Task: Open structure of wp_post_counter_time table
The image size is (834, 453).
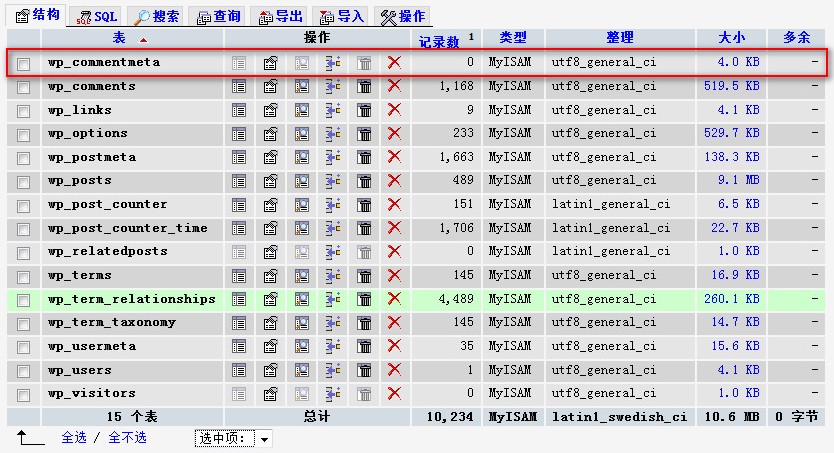Action: click(270, 229)
